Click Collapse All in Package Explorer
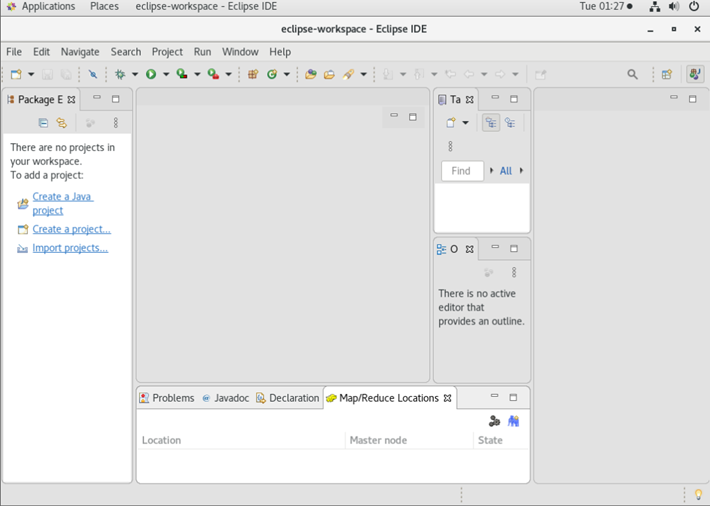710x506 pixels. [43, 123]
